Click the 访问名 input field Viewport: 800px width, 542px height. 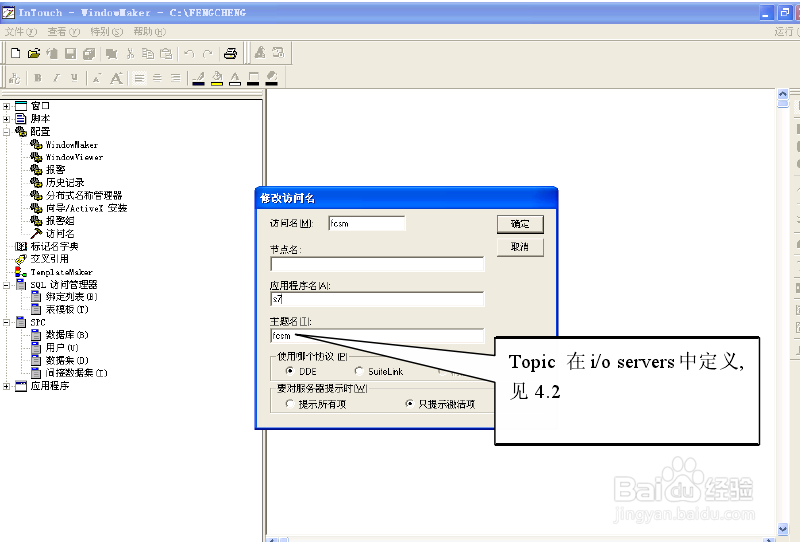(x=367, y=223)
